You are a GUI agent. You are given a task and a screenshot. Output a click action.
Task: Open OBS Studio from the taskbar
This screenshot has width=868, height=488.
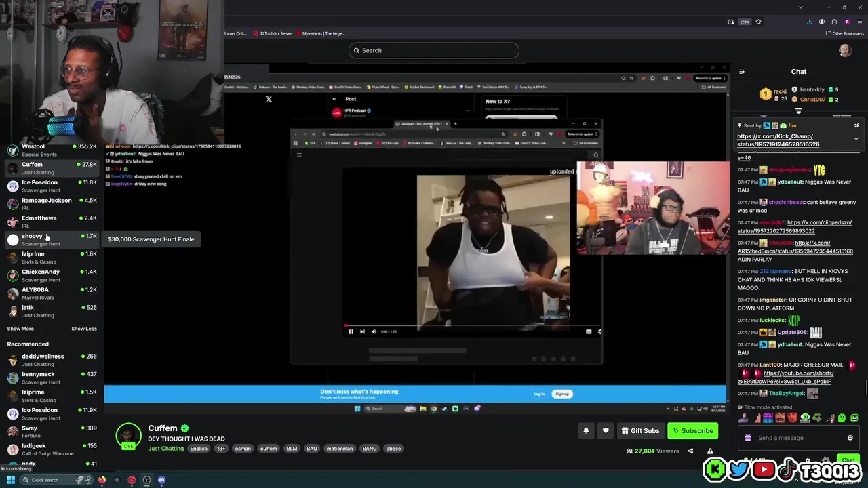(x=146, y=480)
